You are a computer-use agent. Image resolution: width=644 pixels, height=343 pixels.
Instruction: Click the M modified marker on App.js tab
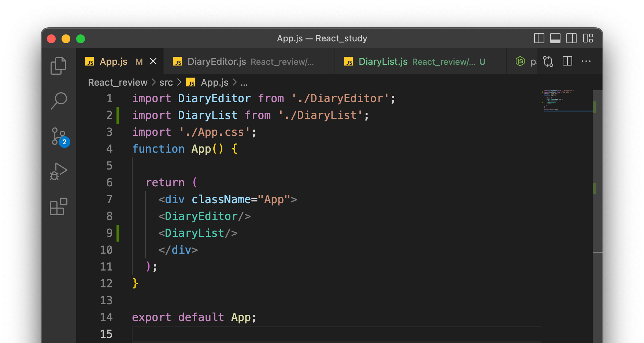click(139, 62)
